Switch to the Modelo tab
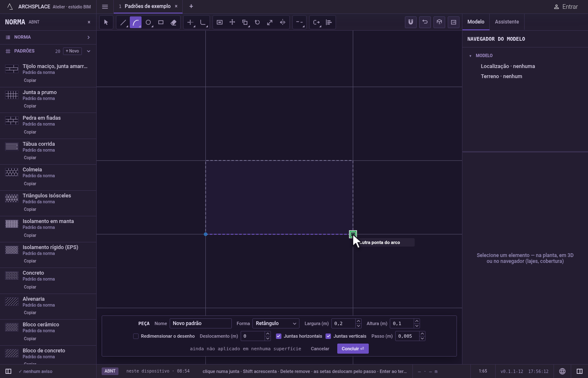The height and width of the screenshot is (378, 588). click(x=476, y=22)
